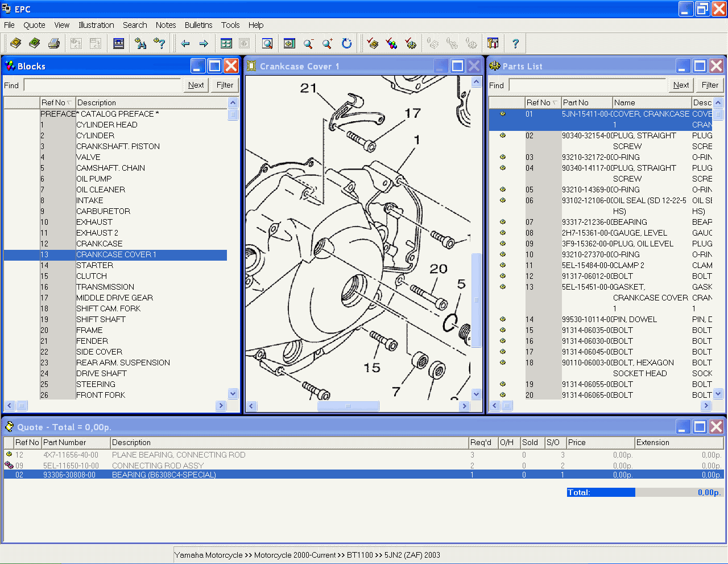The image size is (728, 564).
Task: Select the FRONT FORK block row
Action: click(x=115, y=395)
